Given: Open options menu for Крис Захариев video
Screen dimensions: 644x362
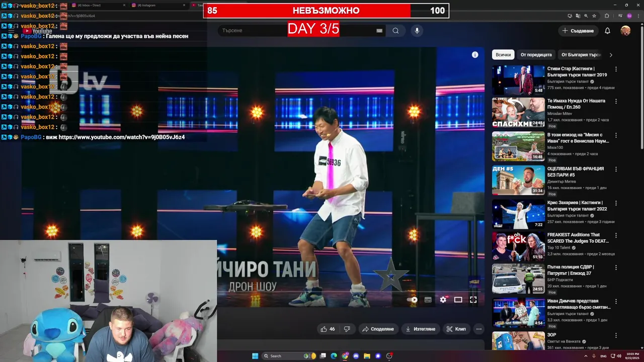Looking at the screenshot, I should coord(616,203).
